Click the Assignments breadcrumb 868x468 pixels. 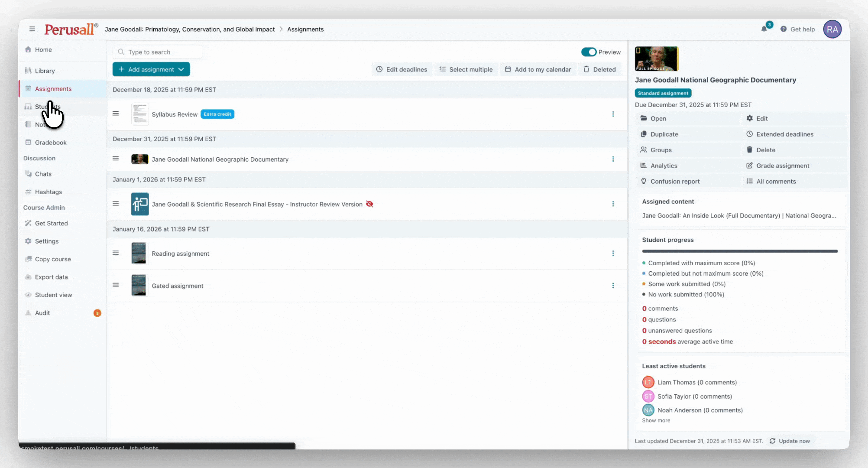click(305, 29)
